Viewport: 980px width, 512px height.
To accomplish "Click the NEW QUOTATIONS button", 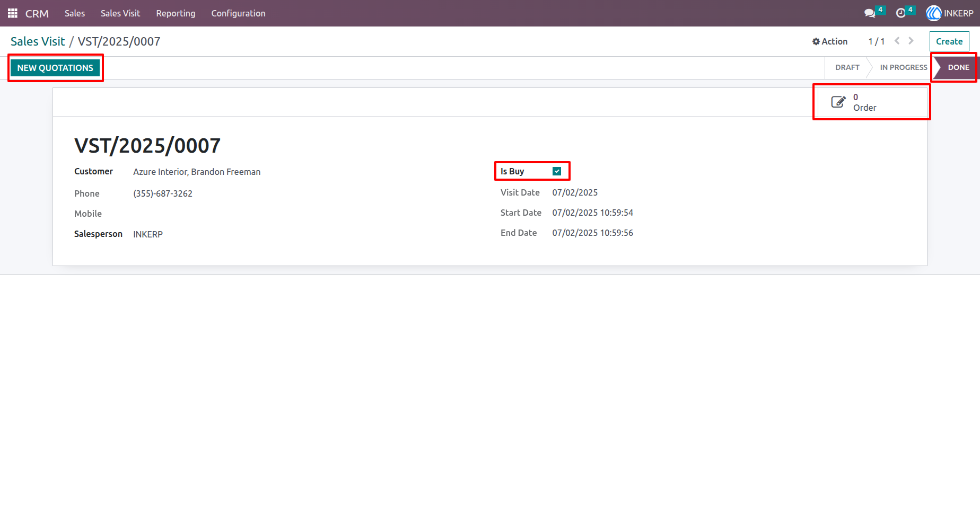I will (x=55, y=68).
